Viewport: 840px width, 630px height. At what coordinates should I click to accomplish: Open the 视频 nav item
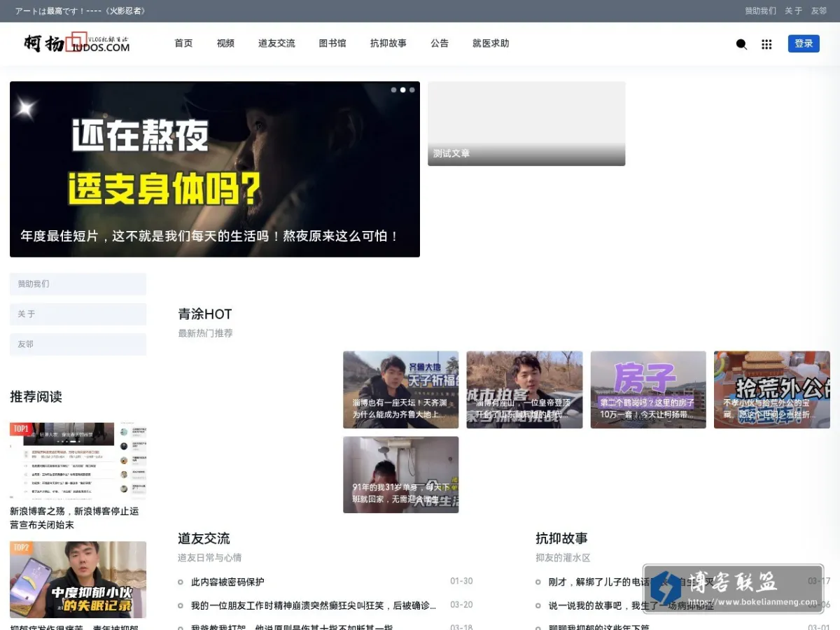pyautogui.click(x=225, y=43)
